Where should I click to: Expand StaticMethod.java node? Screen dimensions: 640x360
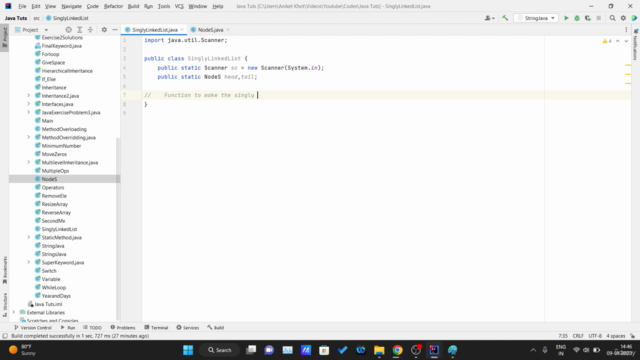tap(29, 237)
